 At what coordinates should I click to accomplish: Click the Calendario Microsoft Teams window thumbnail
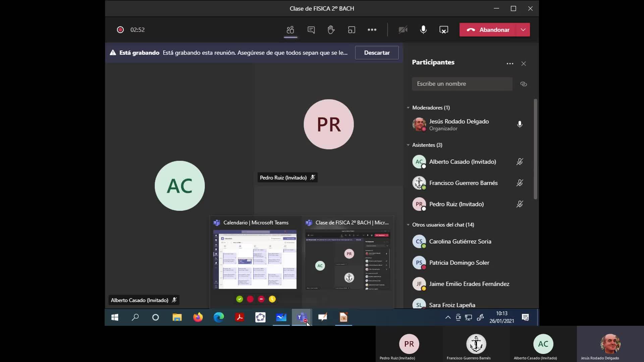point(255,259)
